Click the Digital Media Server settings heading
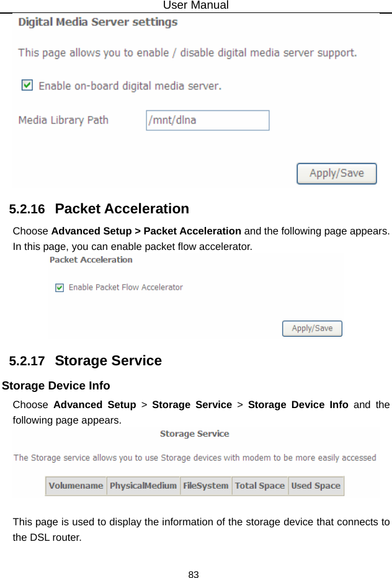This screenshot has width=392, height=578. point(98,22)
